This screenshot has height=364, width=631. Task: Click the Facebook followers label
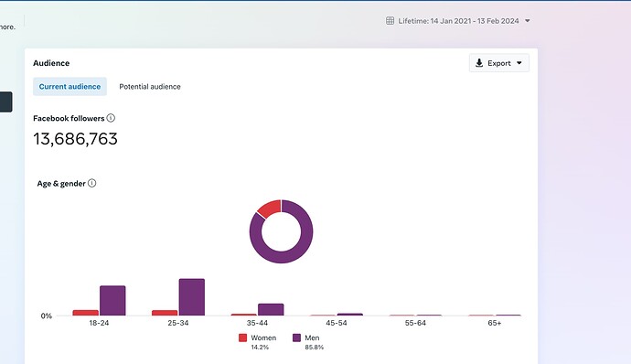click(69, 118)
